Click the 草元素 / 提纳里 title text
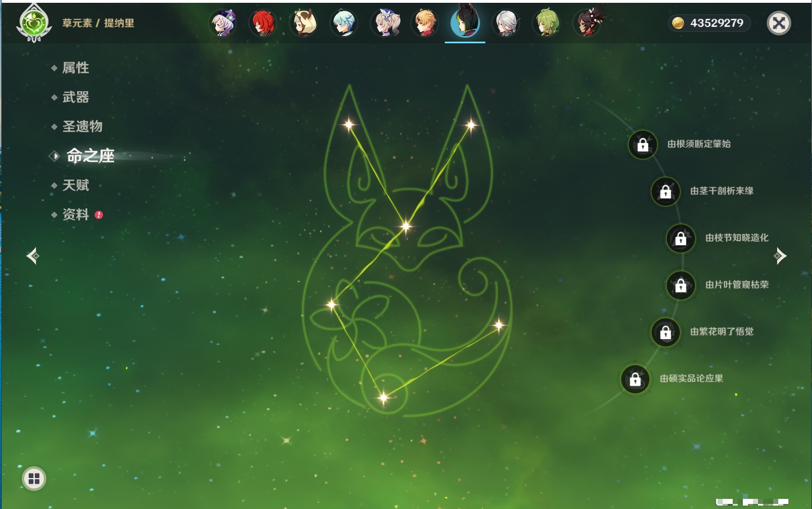 coord(98,23)
